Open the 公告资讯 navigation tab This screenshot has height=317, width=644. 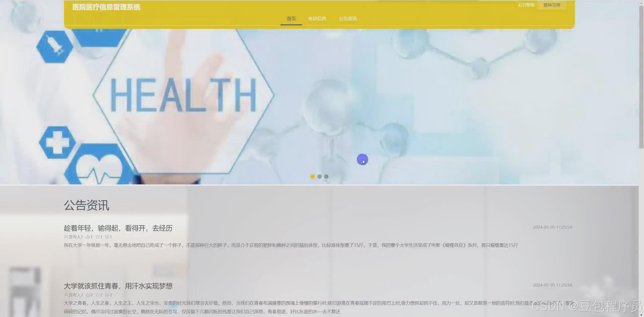click(x=348, y=19)
